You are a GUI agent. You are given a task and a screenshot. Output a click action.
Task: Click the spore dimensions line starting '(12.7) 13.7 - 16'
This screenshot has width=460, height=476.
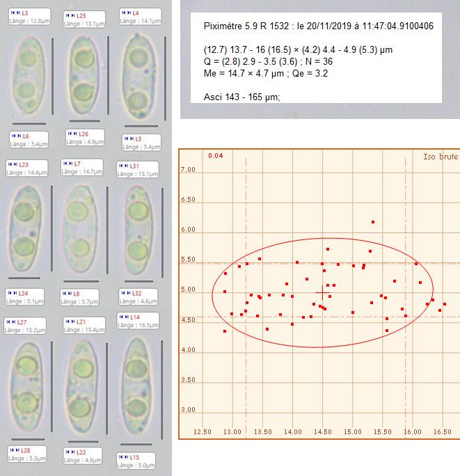tap(298, 49)
